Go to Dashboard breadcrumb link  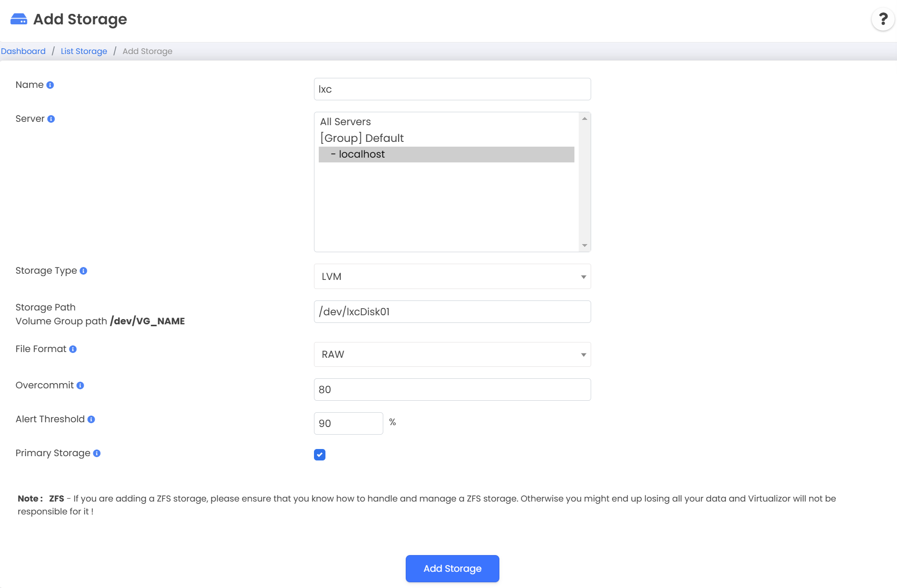tap(23, 51)
